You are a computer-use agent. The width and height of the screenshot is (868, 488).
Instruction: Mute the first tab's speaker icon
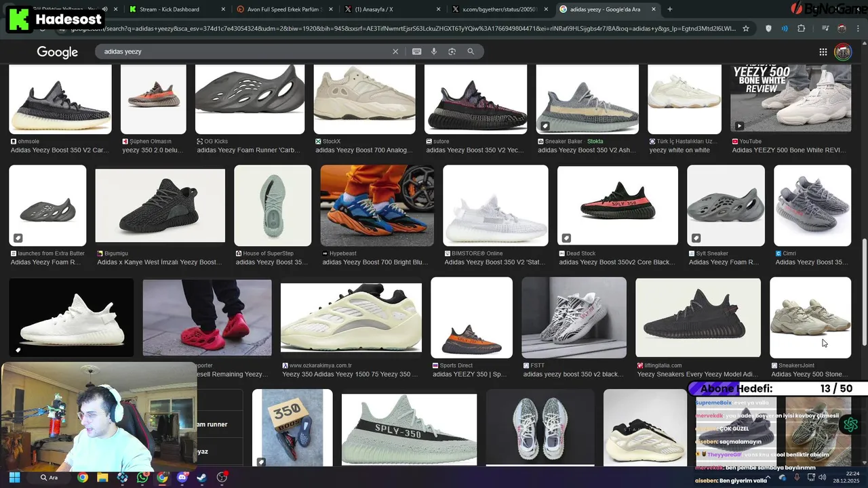104,9
